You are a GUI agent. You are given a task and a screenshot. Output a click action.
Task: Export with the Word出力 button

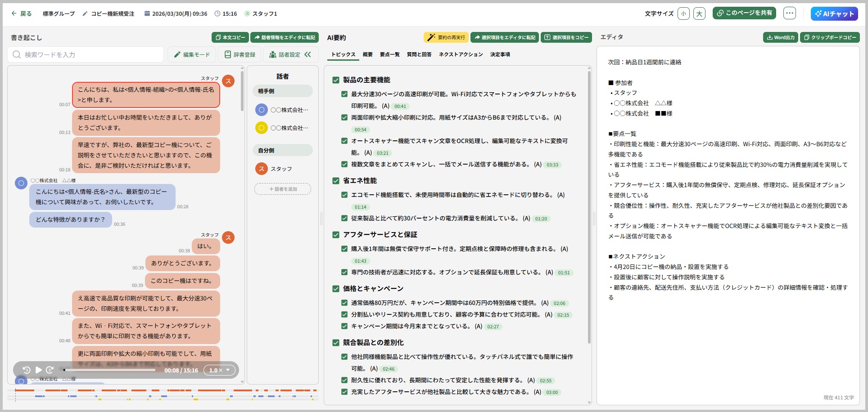(x=781, y=37)
